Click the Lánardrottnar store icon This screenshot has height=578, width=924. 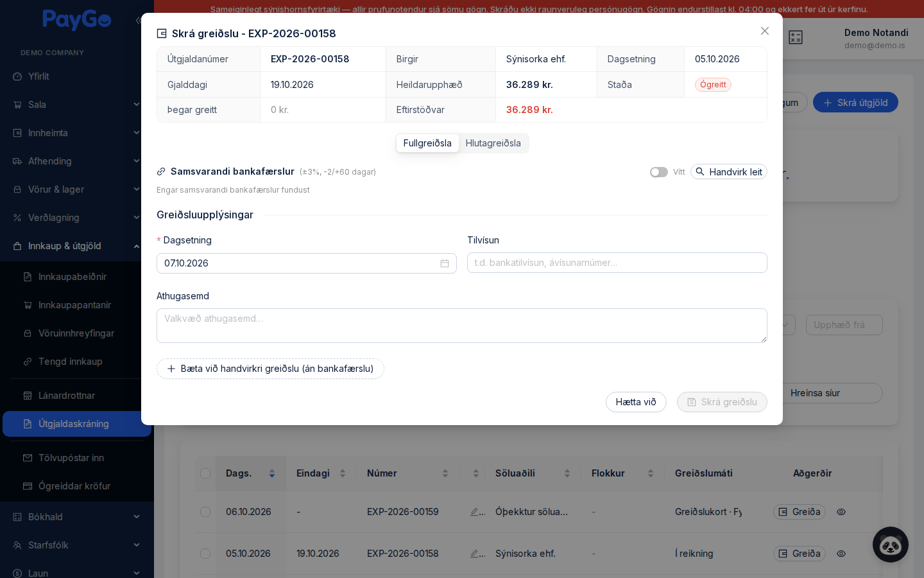click(x=28, y=396)
